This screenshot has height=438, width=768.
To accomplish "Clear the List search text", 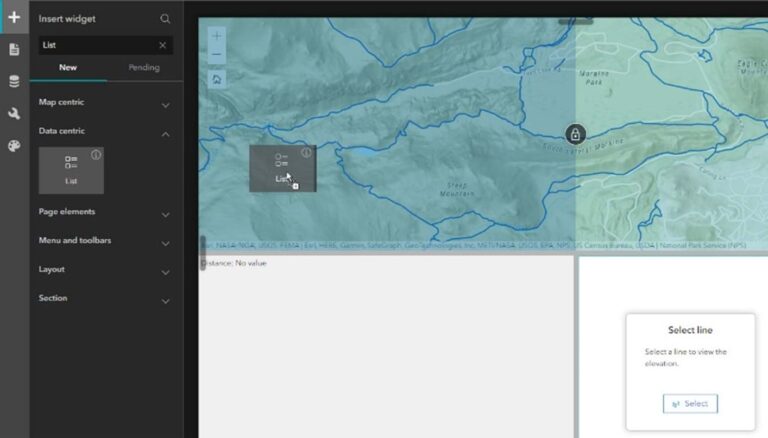I will [163, 45].
